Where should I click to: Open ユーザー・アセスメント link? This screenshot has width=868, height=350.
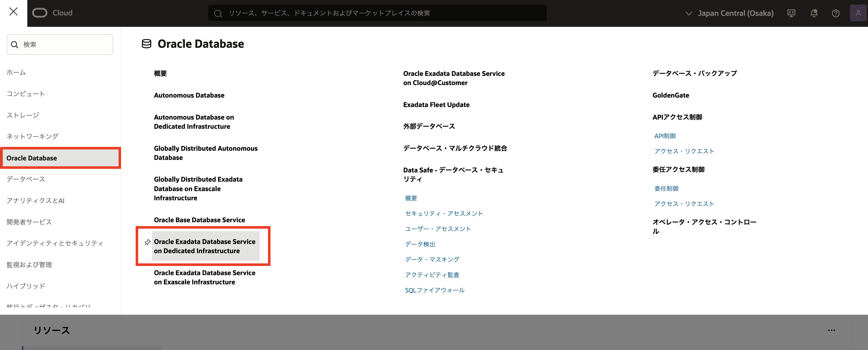click(438, 229)
